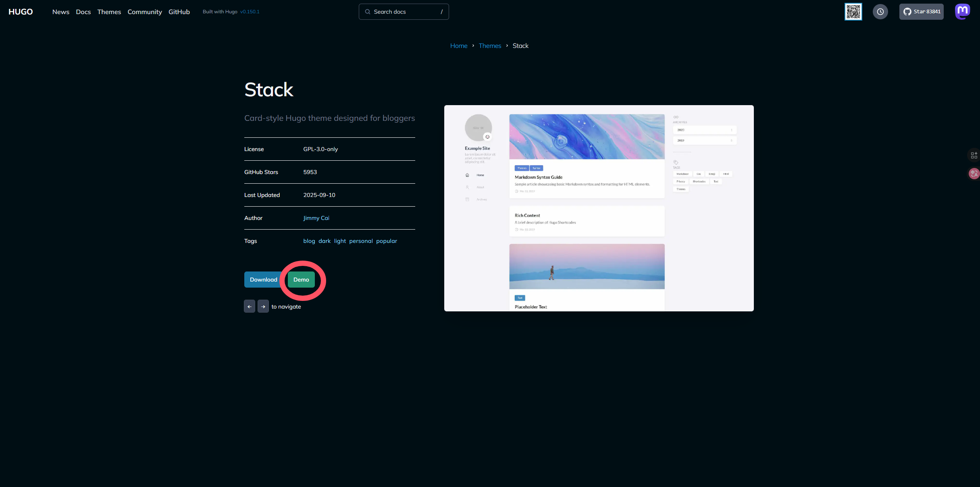Select the 'popular' tag
Image resolution: width=980 pixels, height=487 pixels.
click(386, 241)
